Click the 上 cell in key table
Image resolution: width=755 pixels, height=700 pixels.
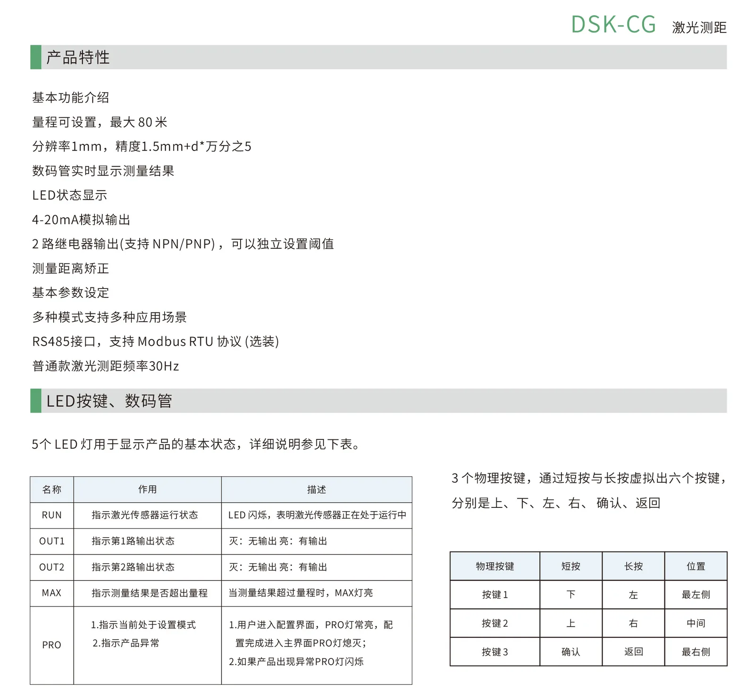[571, 623]
